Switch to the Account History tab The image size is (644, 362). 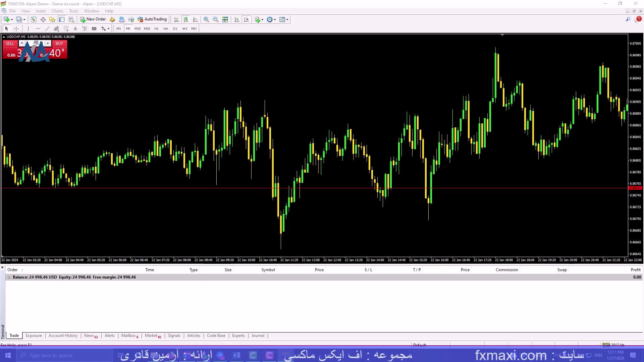coord(63,336)
